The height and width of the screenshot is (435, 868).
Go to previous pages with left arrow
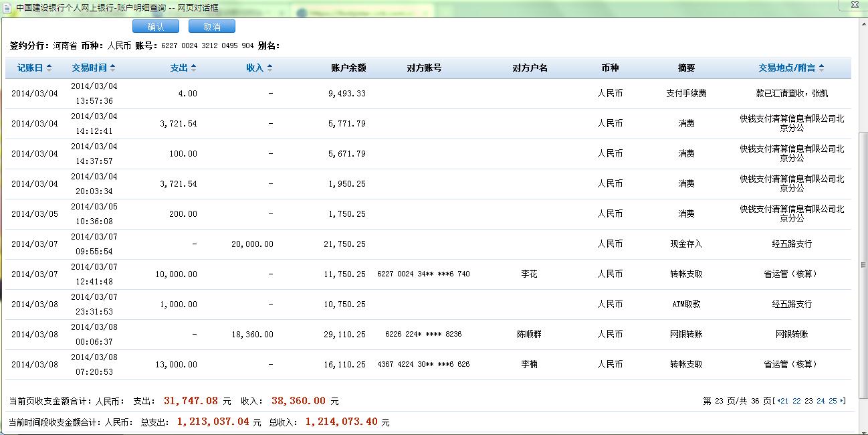click(x=777, y=401)
